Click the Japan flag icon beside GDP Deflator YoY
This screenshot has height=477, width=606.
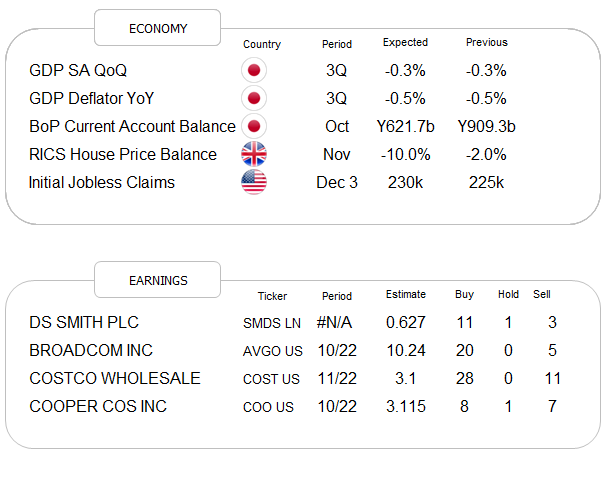pos(254,98)
